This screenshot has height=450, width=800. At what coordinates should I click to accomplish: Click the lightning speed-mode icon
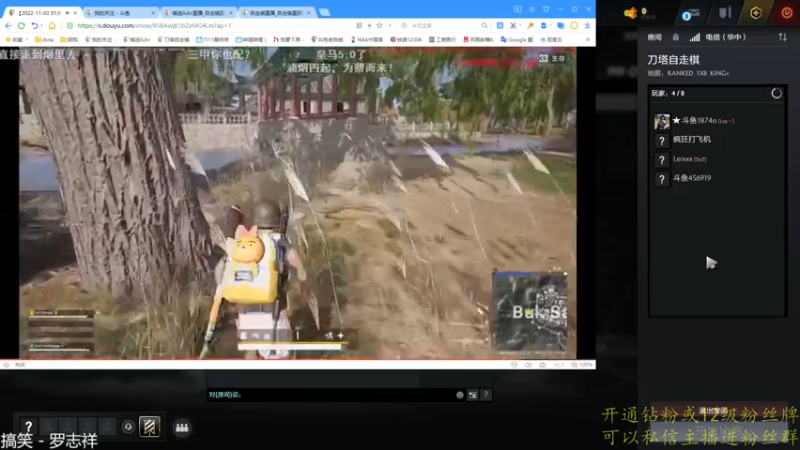pyautogui.click(x=369, y=26)
